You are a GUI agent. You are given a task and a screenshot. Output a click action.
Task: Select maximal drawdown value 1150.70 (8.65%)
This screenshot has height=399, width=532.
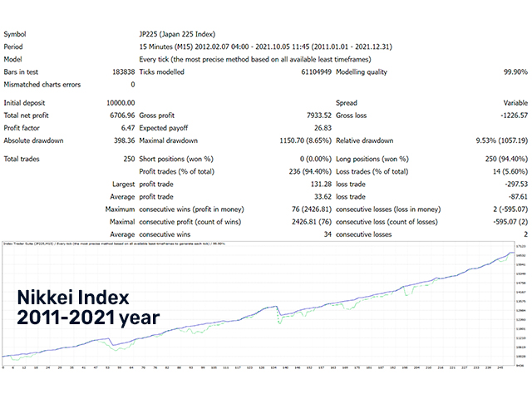[305, 140]
